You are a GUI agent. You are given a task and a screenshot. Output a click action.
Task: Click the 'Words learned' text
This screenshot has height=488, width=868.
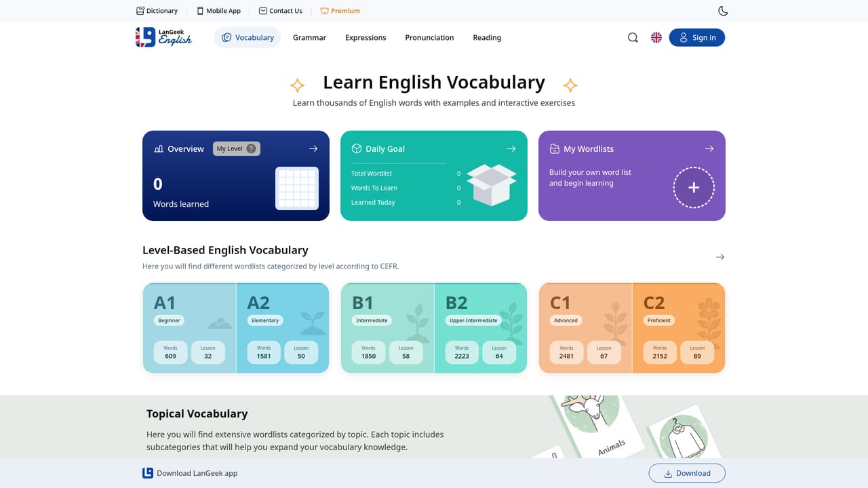(181, 204)
